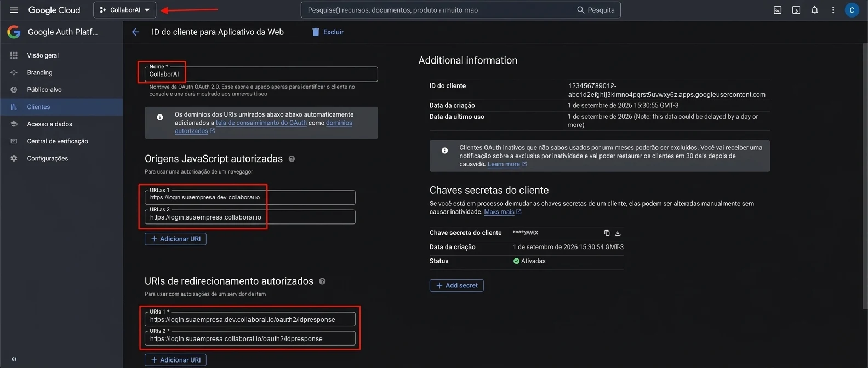Click the info icon in the domains notice

(160, 117)
